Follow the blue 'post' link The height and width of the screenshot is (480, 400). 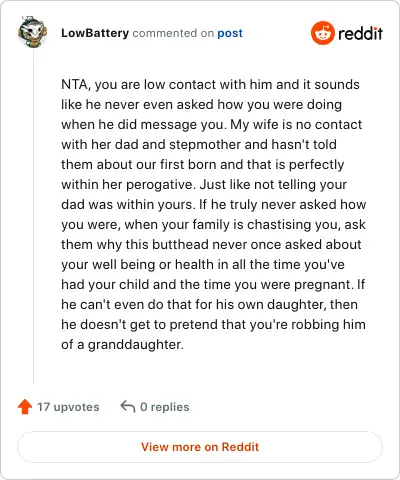click(230, 33)
